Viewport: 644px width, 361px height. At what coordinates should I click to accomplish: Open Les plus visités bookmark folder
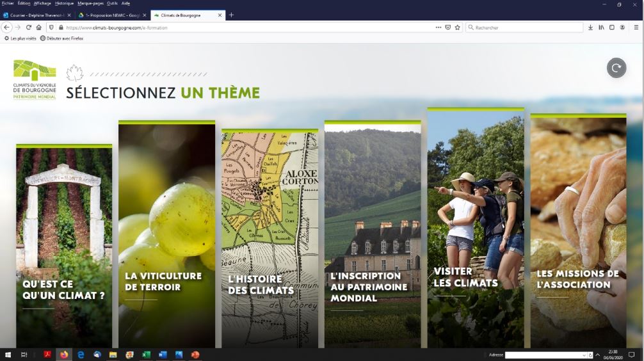(20, 38)
